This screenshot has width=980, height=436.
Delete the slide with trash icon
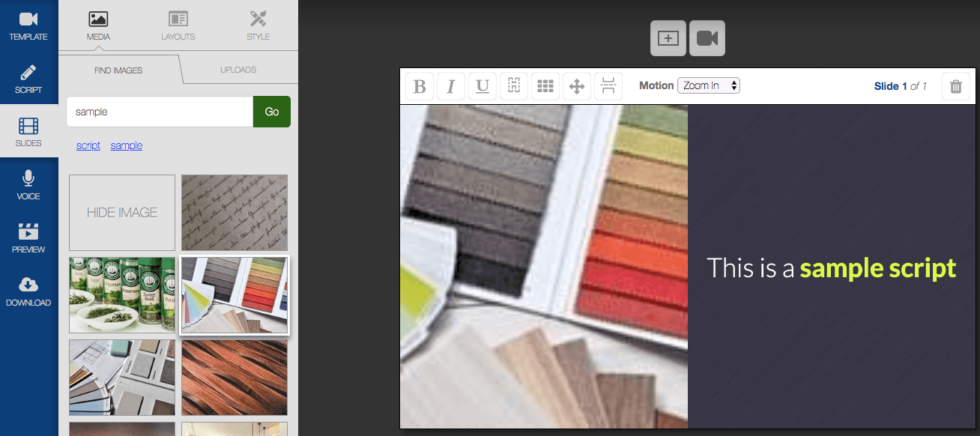956,86
